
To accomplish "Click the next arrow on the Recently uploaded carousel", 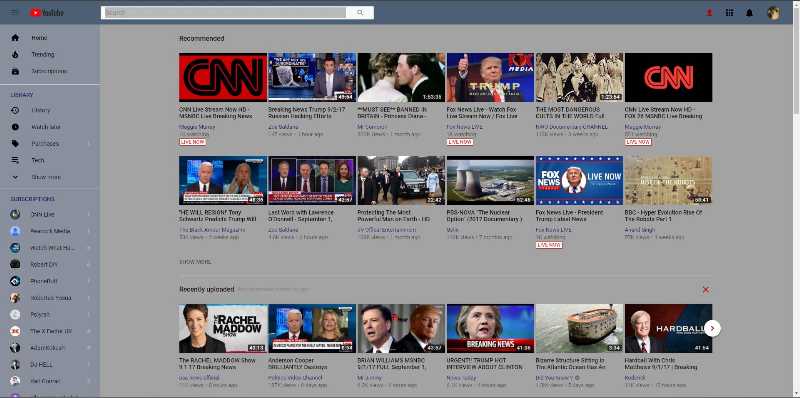I will 712,329.
